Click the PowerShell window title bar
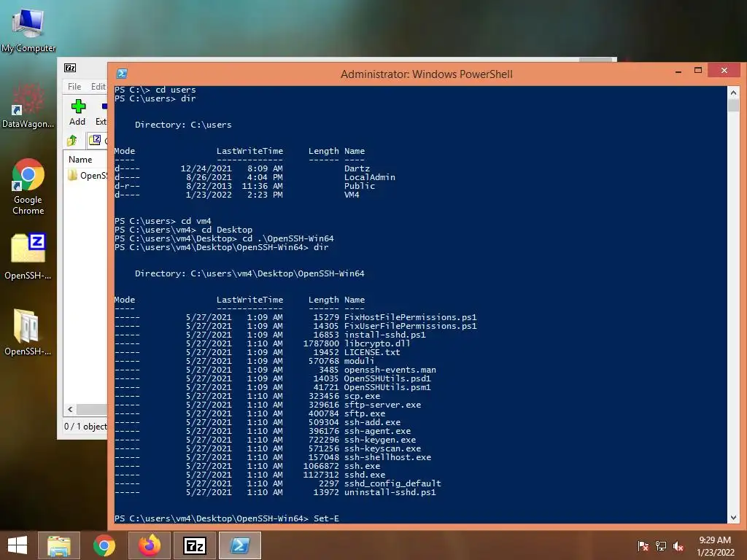This screenshot has width=747, height=560. (x=426, y=74)
